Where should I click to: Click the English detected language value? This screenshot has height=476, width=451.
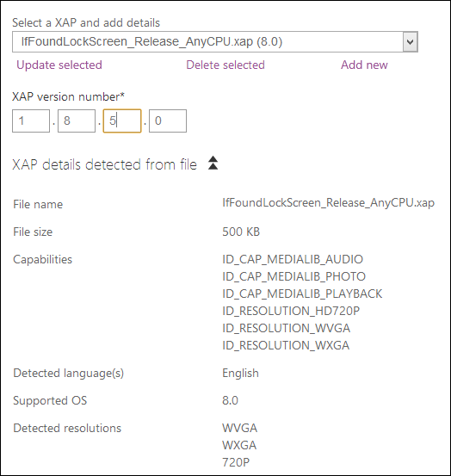(240, 373)
